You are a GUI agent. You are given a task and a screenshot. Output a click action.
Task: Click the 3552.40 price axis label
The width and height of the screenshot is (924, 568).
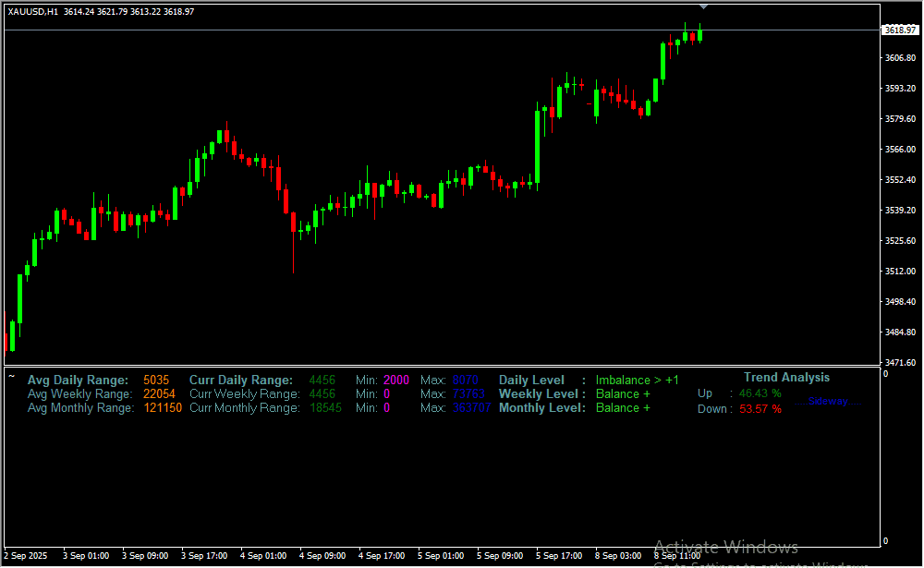pos(899,180)
